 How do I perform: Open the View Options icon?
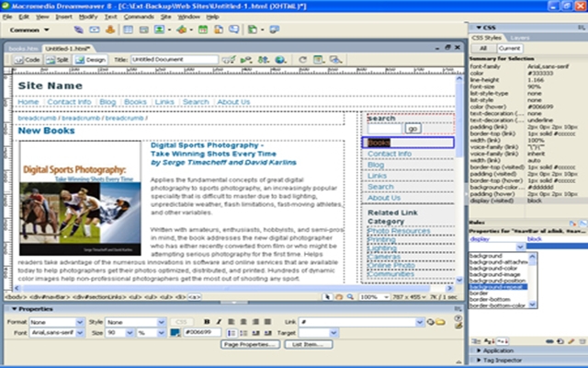[319, 60]
